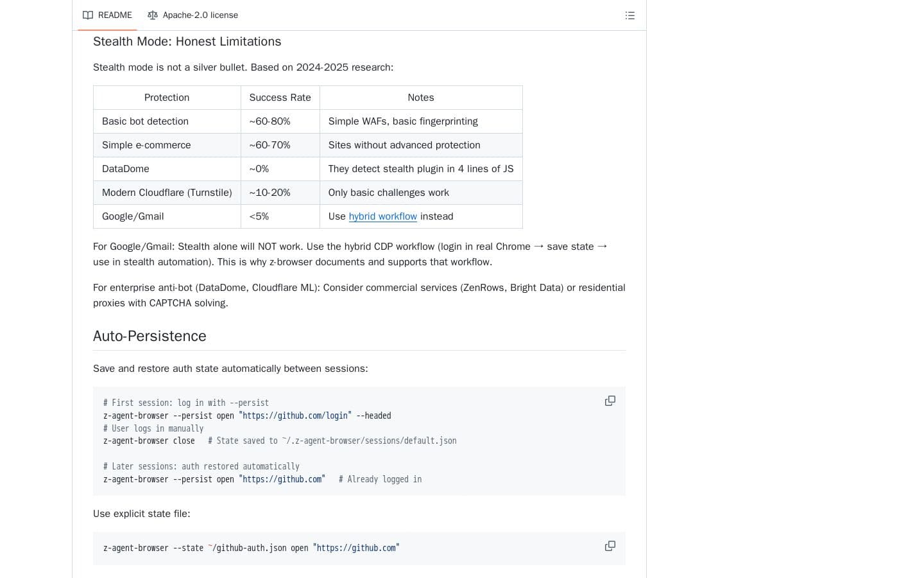This screenshot has height=578, width=924.
Task: Follow the hybrid workflow link
Action: 382,216
